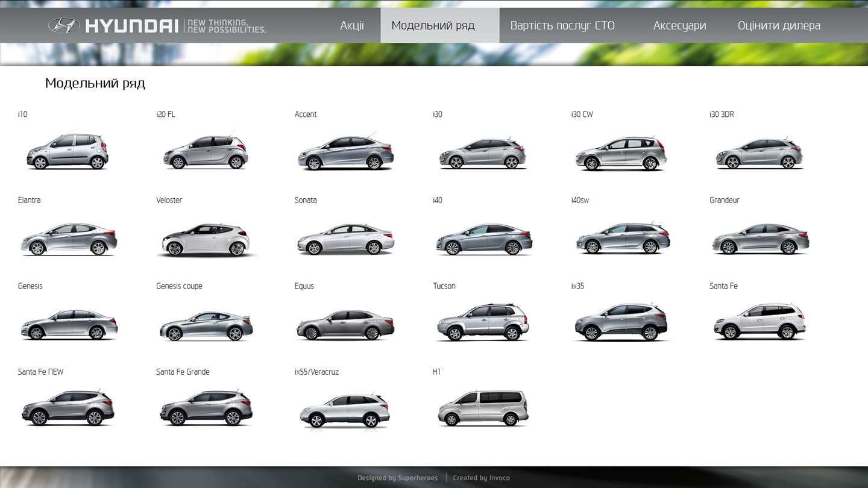The width and height of the screenshot is (868, 488).
Task: Click the i30 hatchback image
Action: (482, 153)
